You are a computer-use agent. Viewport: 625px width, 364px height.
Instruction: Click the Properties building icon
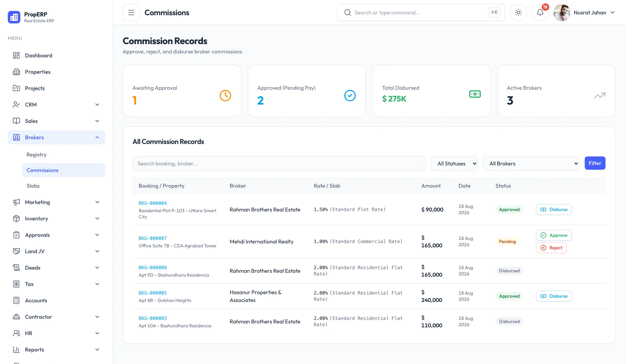16,72
